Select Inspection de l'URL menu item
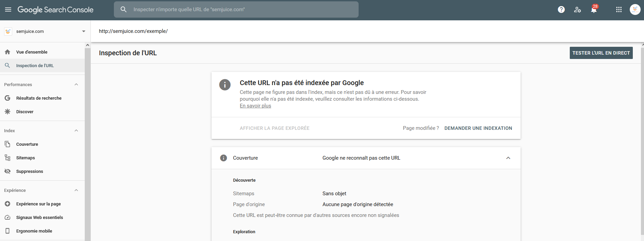 42,65
